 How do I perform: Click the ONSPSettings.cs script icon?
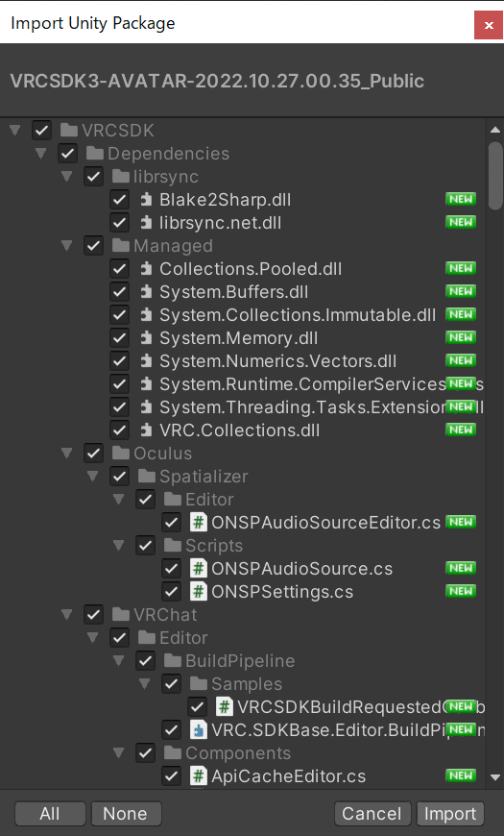coord(198,592)
